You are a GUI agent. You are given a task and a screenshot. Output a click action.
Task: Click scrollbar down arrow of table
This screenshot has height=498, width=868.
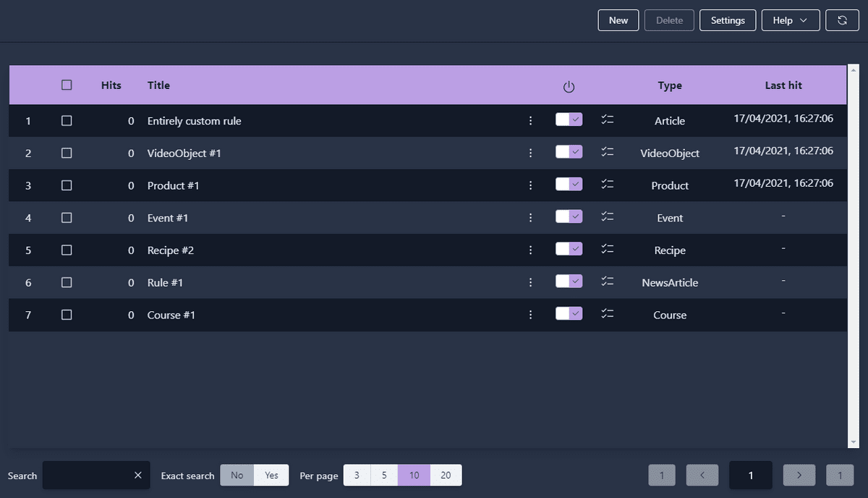click(x=852, y=443)
